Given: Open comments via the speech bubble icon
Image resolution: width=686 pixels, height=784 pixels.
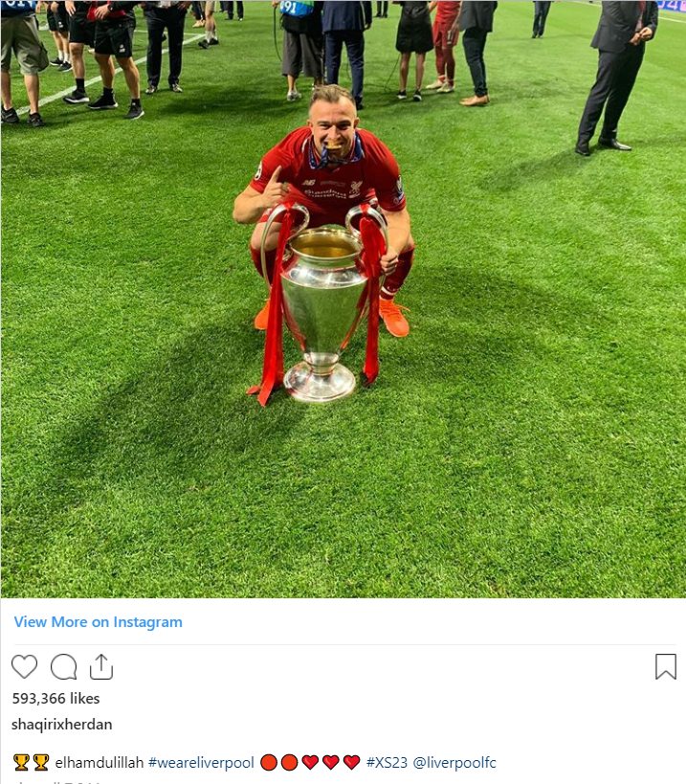Looking at the screenshot, I should click(63, 666).
